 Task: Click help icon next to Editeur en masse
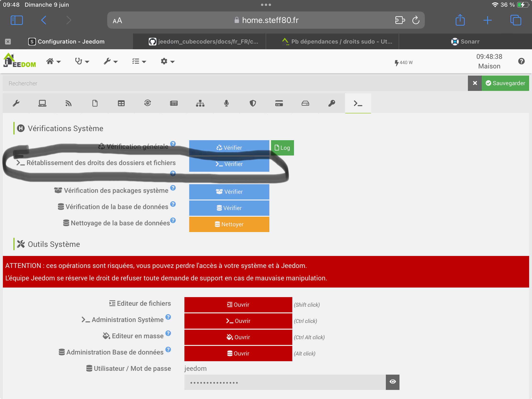click(x=168, y=333)
